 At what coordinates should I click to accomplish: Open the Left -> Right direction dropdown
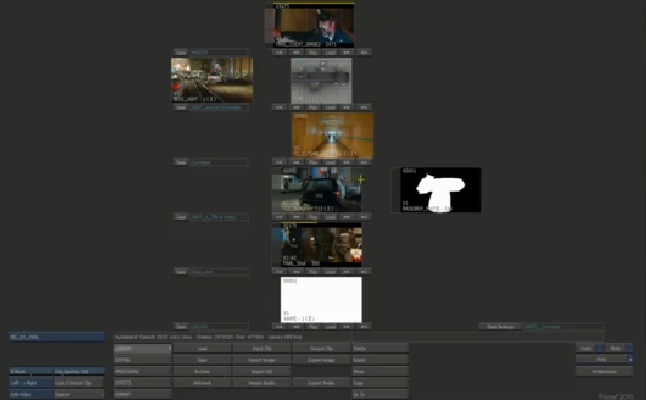(x=31, y=383)
